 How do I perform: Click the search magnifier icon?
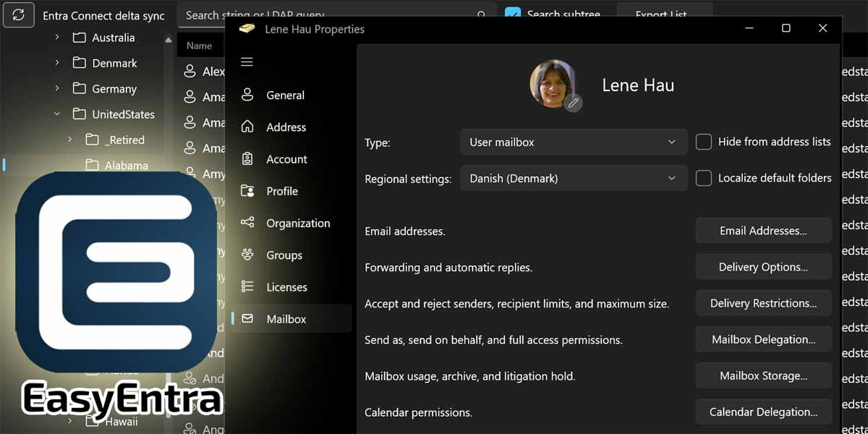[x=481, y=14]
